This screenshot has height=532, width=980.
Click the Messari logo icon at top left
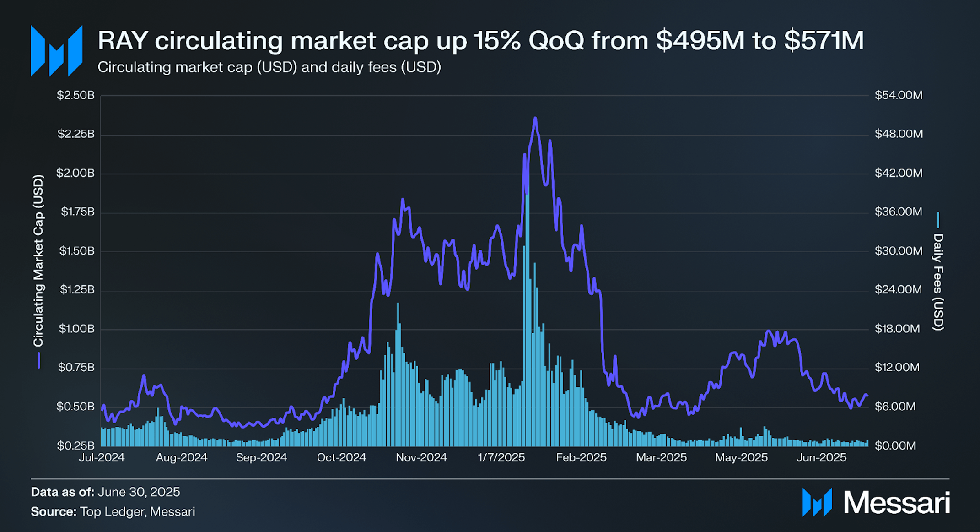[57, 51]
